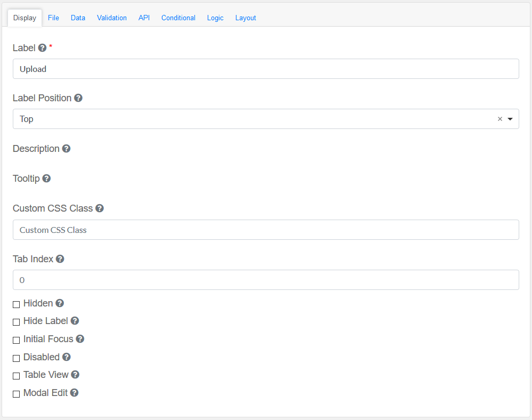Image resolution: width=532 pixels, height=420 pixels.
Task: Focus the Custom CSS Class input field
Action: [x=266, y=230]
